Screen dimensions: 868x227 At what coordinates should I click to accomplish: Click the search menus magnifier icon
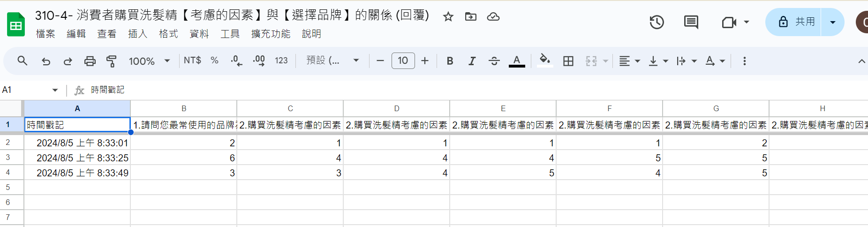pyautogui.click(x=22, y=61)
